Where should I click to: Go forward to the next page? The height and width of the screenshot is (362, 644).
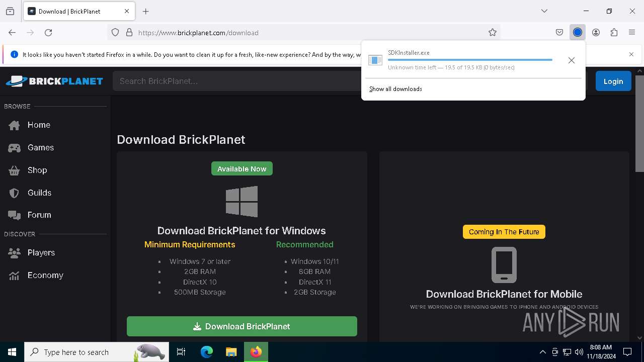click(x=30, y=32)
